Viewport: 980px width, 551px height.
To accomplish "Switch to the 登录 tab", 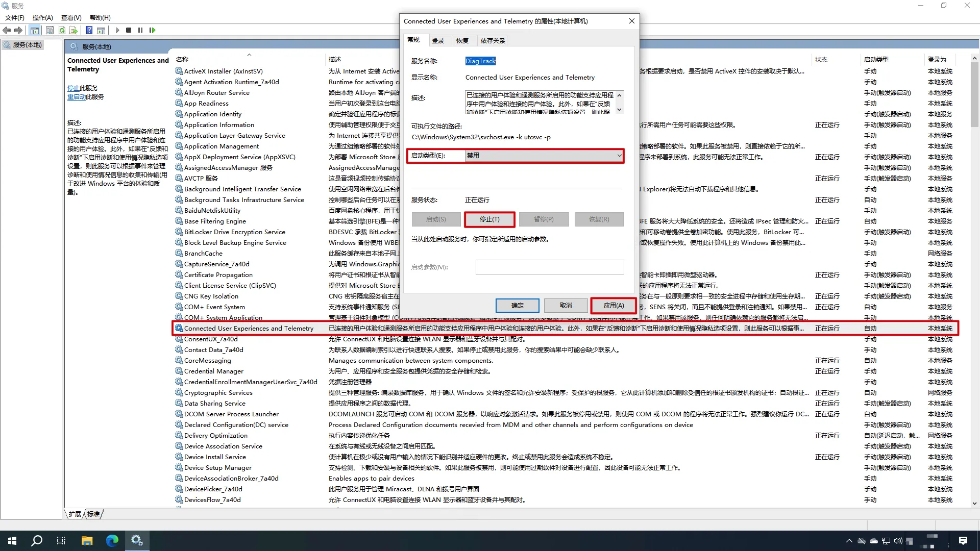I will point(437,41).
